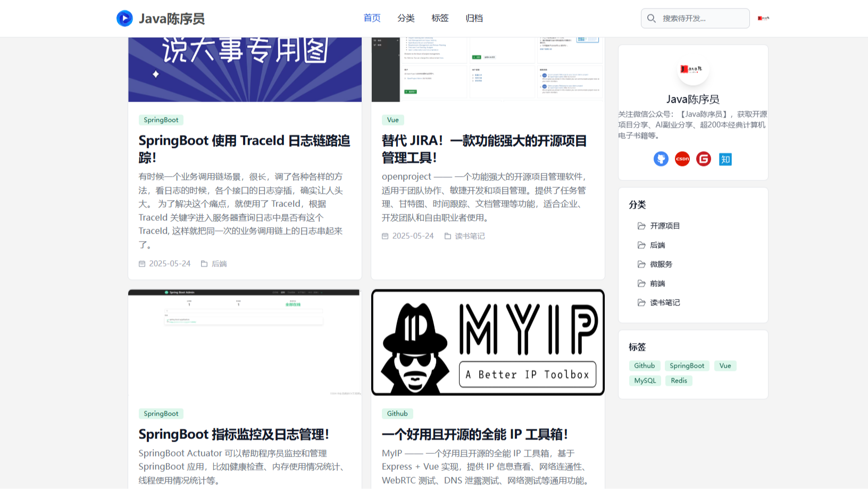The width and height of the screenshot is (868, 489).
Task: Open the Java陈序员 site title link
Action: point(172,19)
